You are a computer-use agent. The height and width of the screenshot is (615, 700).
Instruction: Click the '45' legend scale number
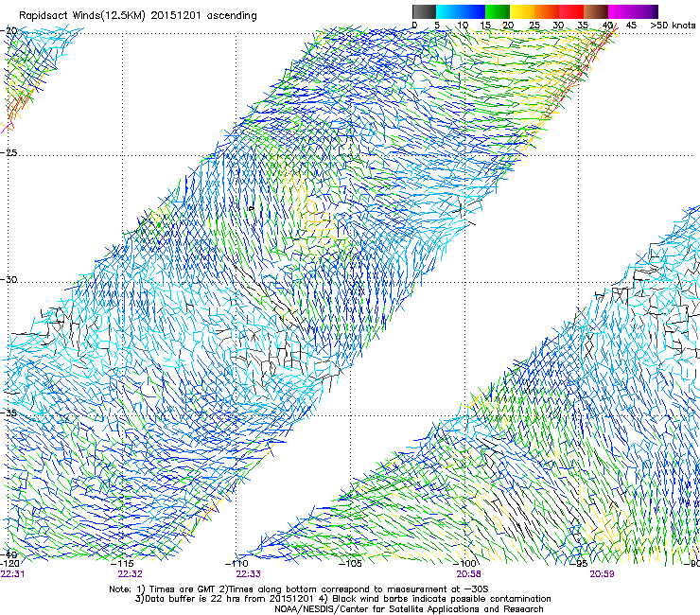point(631,26)
